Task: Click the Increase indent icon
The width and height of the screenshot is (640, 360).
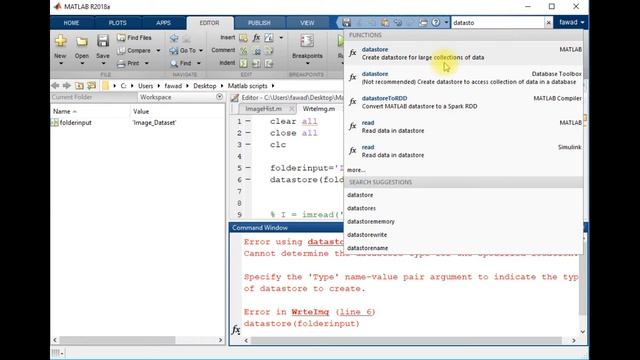Action: coord(256,63)
